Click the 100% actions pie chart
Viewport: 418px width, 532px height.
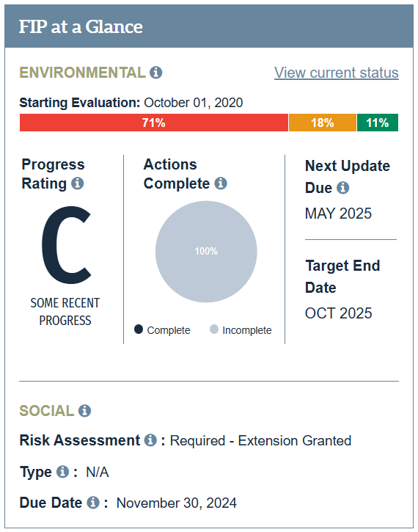[206, 252]
